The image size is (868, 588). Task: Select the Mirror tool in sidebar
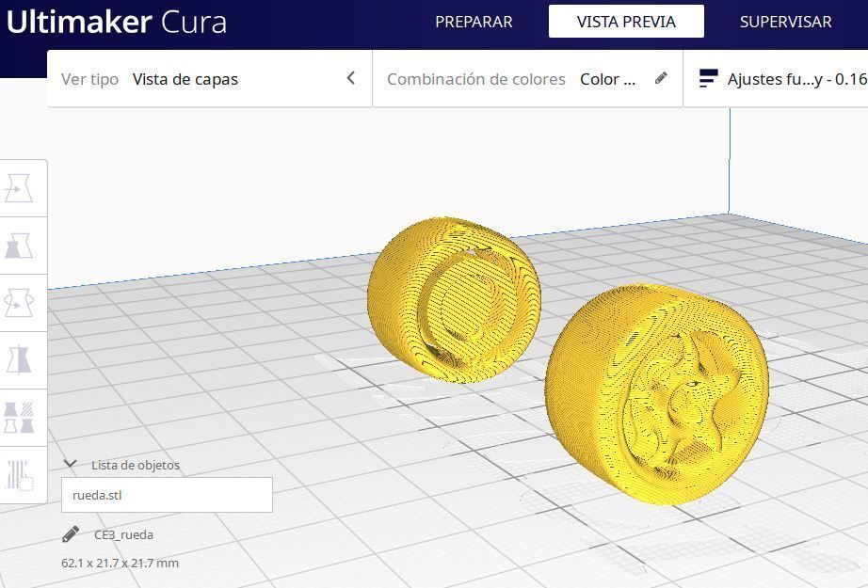click(19, 360)
